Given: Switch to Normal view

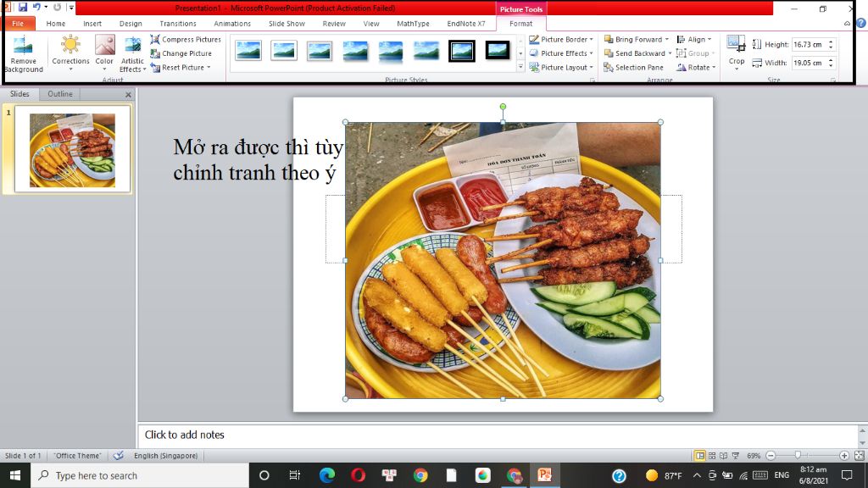Looking at the screenshot, I should (699, 455).
